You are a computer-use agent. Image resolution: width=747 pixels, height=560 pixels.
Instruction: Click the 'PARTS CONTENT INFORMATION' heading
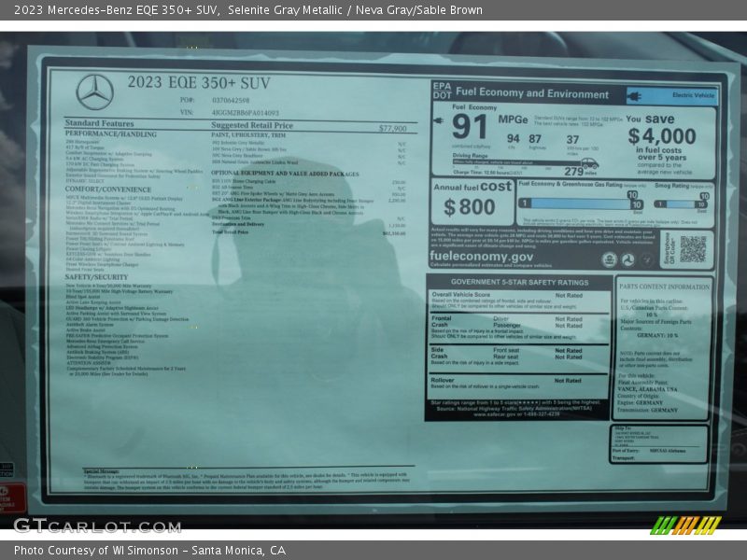(664, 287)
